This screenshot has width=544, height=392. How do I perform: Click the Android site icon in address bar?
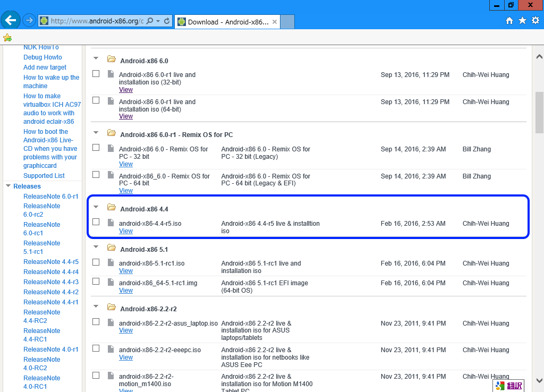tap(44, 21)
